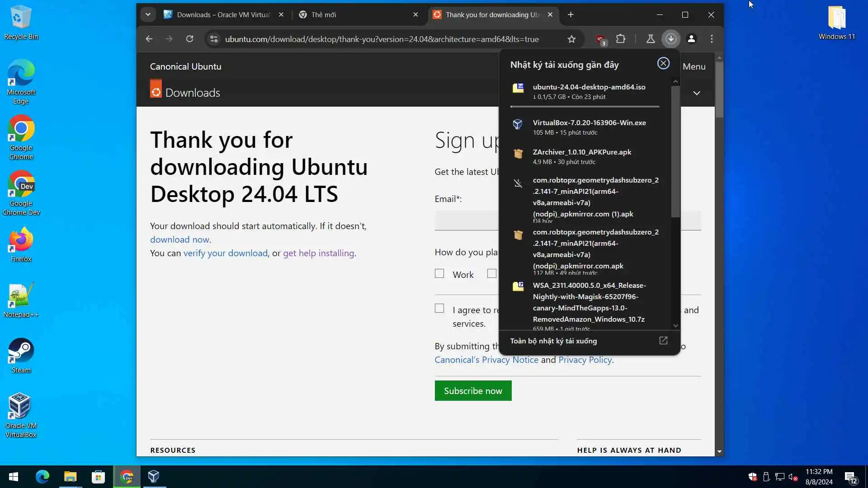Open full download history external-link icon
The height and width of the screenshot is (488, 868).
click(663, 341)
